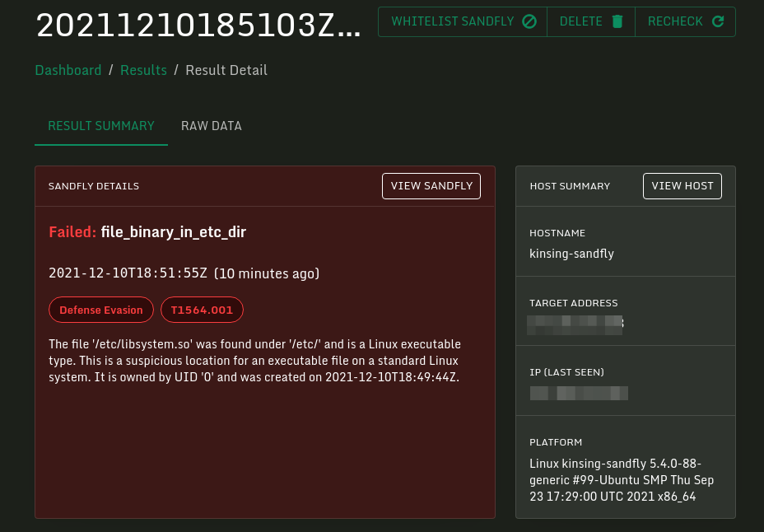Viewport: 764px width, 532px height.
Task: Select the Platform Linux kernel description text
Action: click(x=622, y=480)
